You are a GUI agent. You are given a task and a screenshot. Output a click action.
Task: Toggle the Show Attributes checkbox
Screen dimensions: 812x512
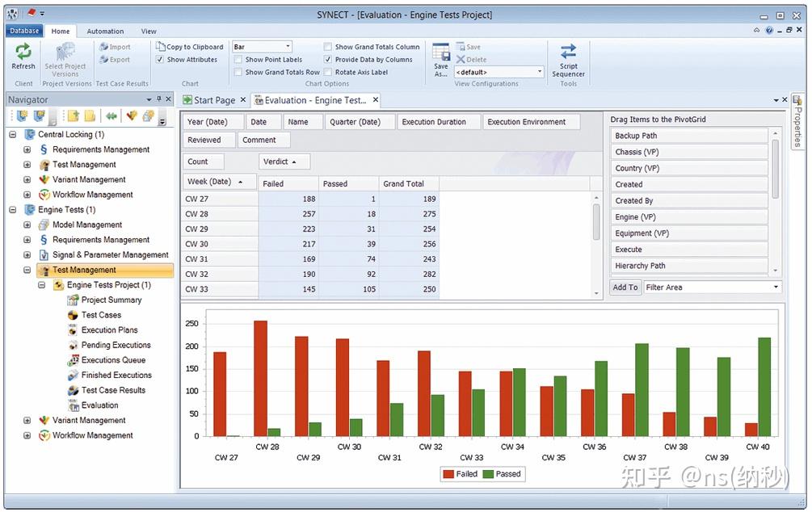pyautogui.click(x=160, y=60)
